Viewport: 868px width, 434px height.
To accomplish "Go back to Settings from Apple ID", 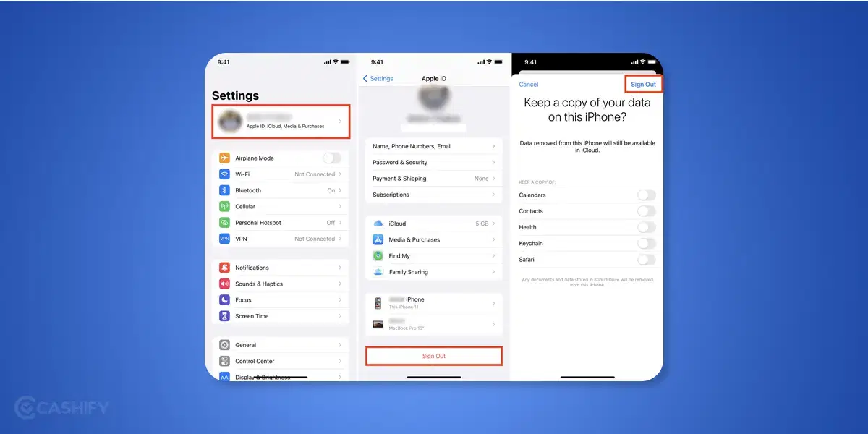I will click(378, 78).
